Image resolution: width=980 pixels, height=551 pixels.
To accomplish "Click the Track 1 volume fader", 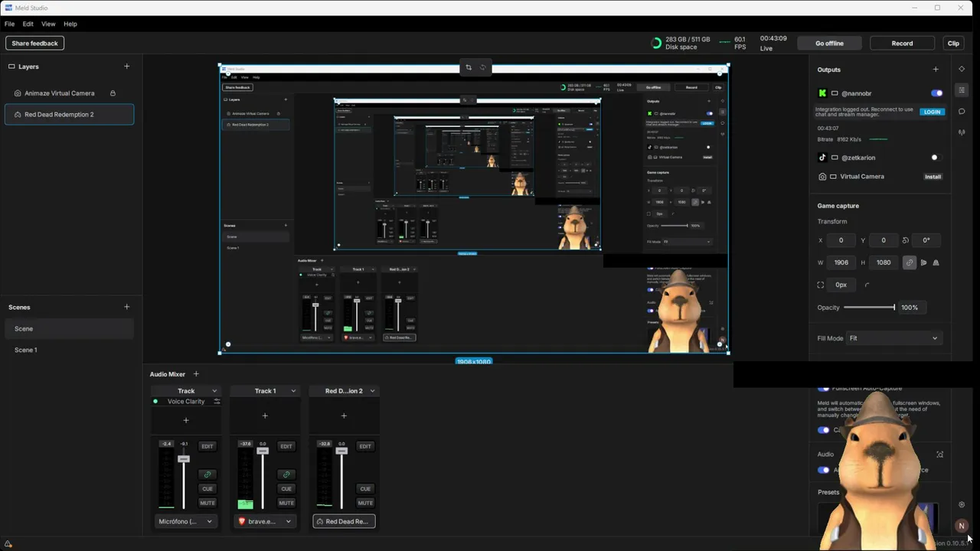I will 263,451.
